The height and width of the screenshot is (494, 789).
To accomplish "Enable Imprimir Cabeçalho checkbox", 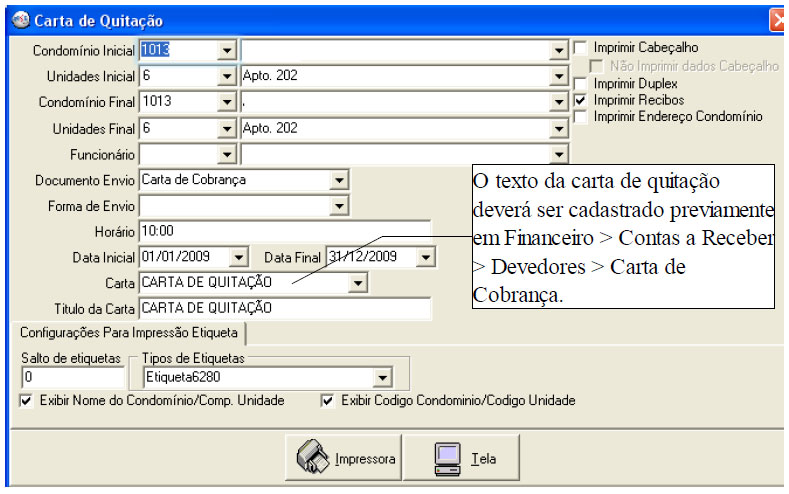I will click(581, 48).
